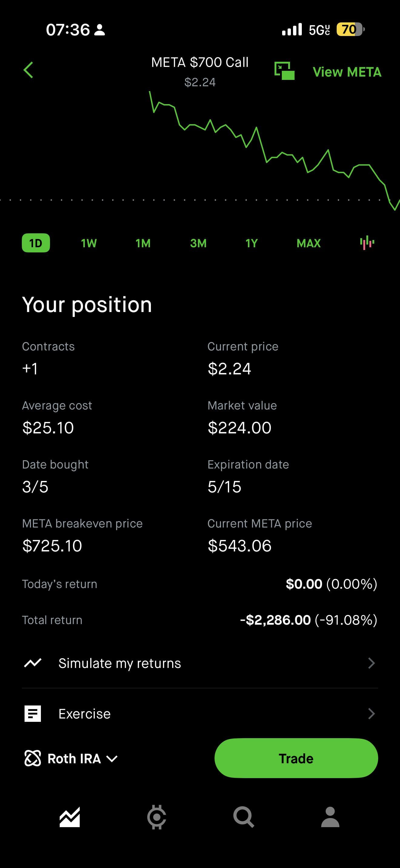Open the investing home tab icon
The height and width of the screenshot is (868, 400).
[x=70, y=817]
